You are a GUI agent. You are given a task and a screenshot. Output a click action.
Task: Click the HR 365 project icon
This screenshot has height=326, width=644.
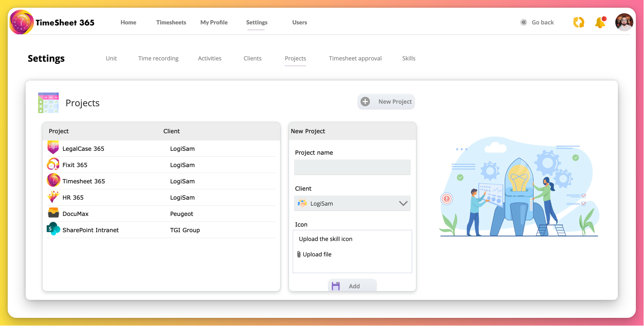tap(53, 197)
